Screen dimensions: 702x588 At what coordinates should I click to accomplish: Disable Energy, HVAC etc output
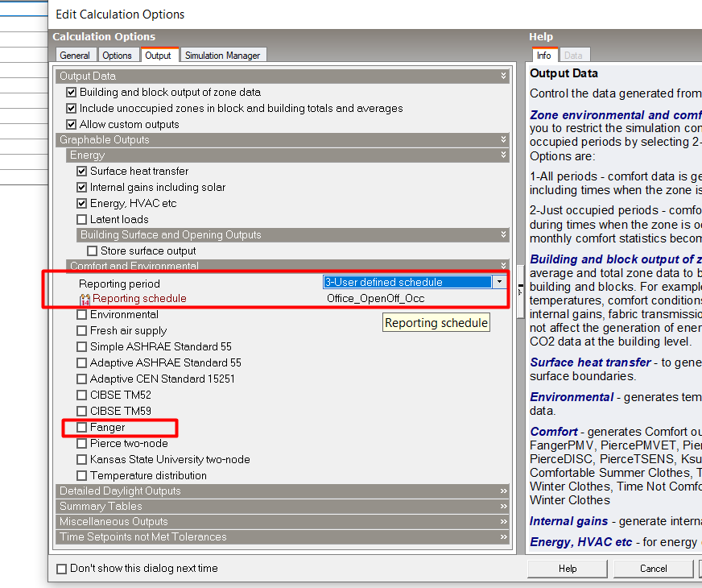click(81, 203)
